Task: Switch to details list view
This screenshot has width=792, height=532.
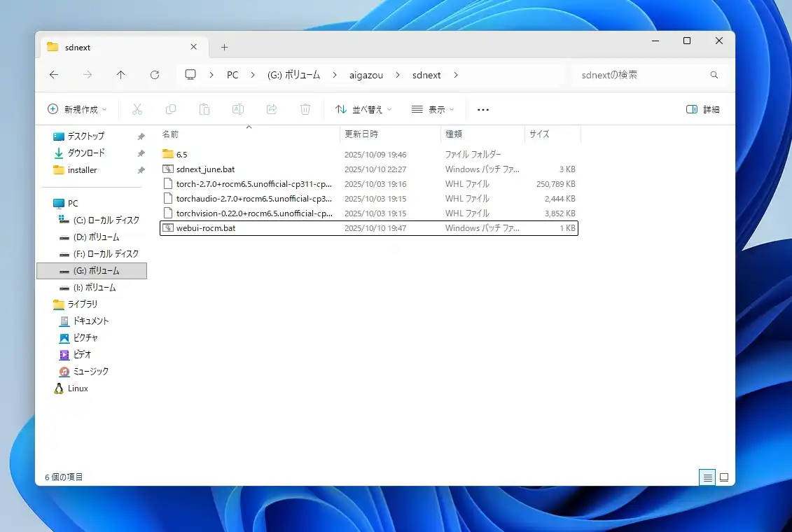Action: pos(707,477)
